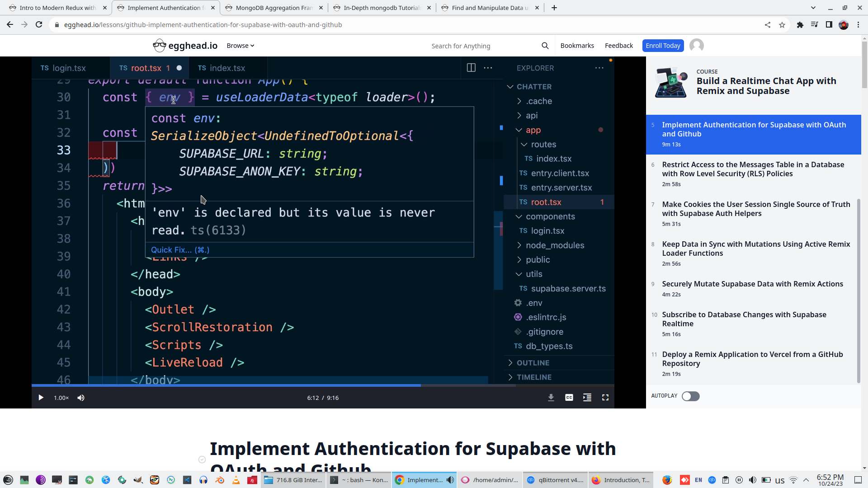Enter fullscreen video mode
868x488 pixels.
[x=605, y=398]
